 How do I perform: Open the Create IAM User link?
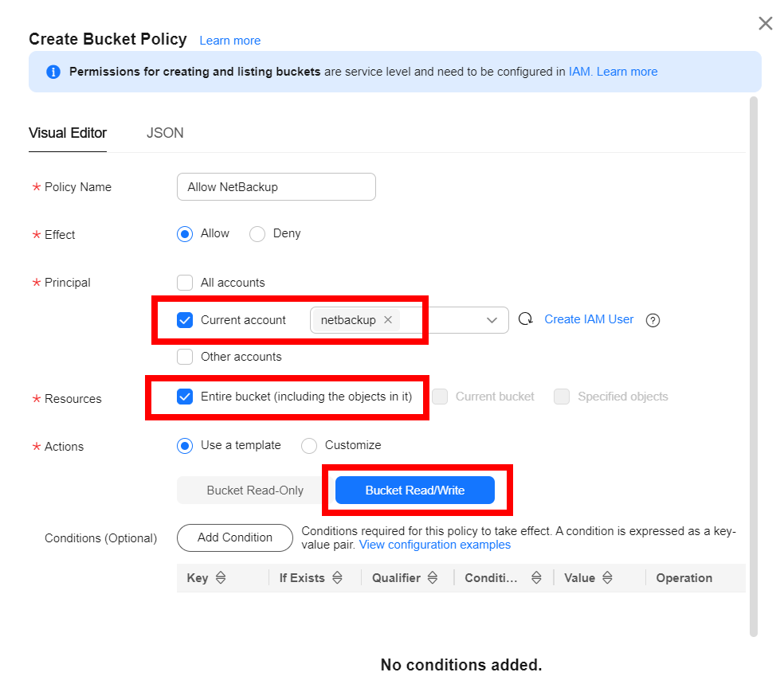tap(589, 319)
